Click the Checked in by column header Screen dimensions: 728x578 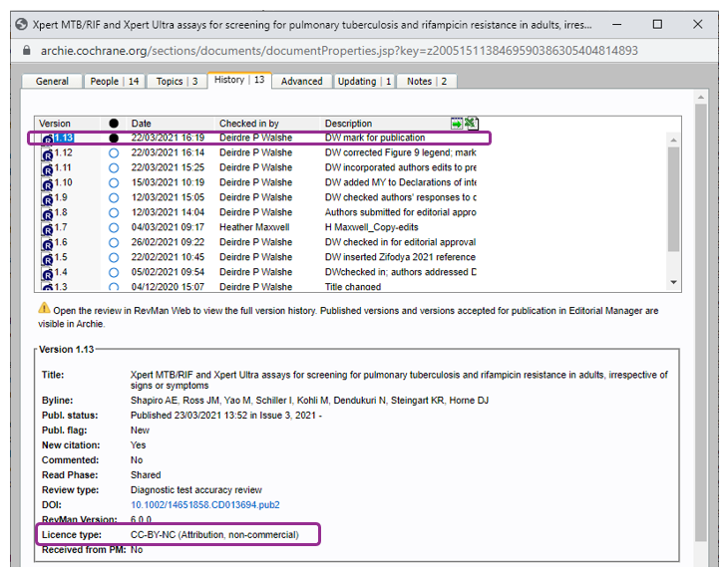click(x=250, y=124)
